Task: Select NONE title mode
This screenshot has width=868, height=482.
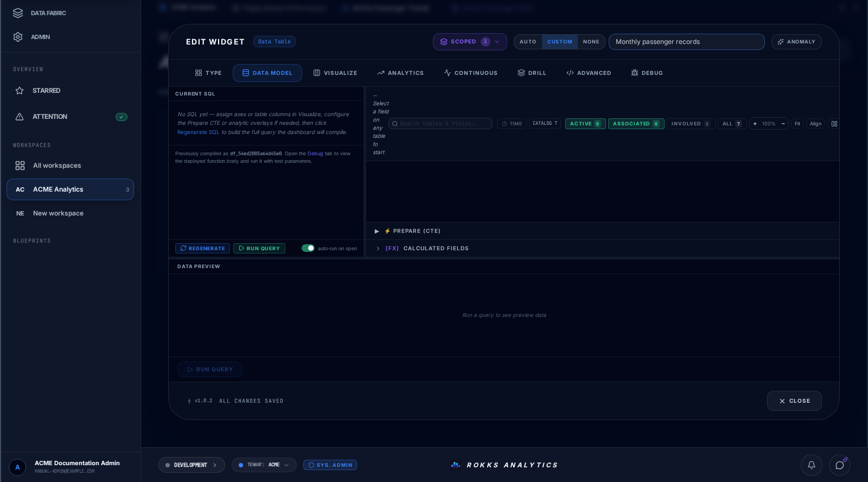Action: 591,42
